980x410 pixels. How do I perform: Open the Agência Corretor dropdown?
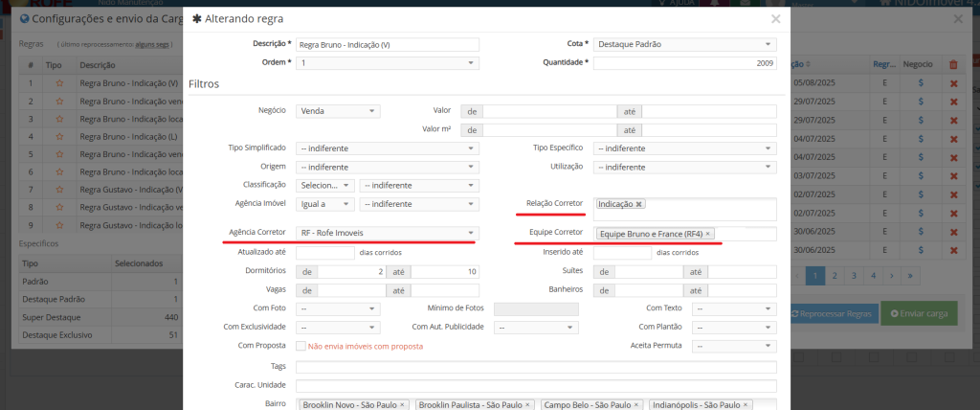(387, 234)
